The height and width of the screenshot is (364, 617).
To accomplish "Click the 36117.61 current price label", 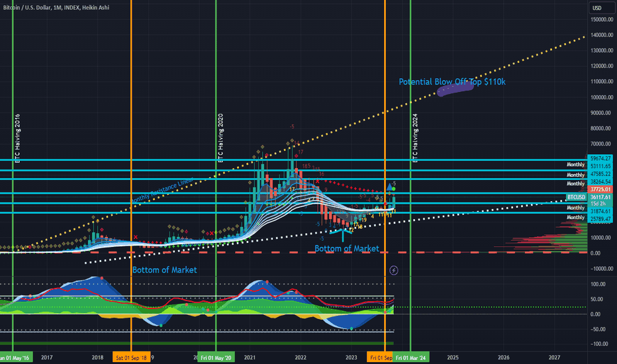I will (600, 197).
